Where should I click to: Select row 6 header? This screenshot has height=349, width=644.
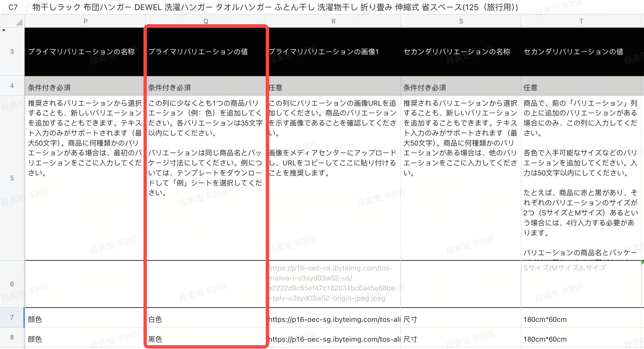point(12,284)
